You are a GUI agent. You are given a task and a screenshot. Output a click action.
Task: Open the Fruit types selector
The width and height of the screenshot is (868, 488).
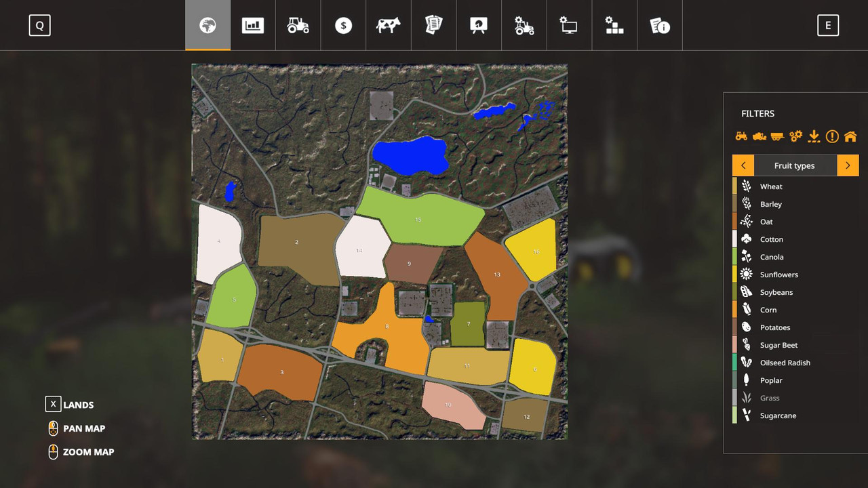[794, 165]
